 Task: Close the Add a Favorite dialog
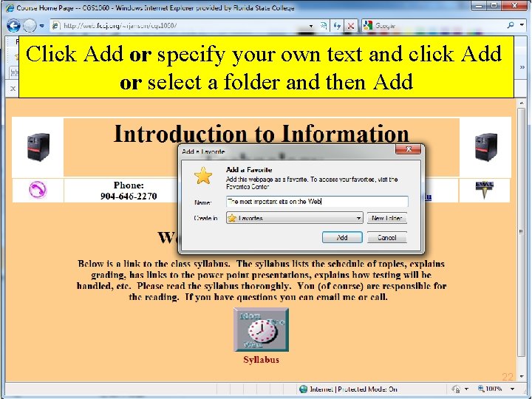pyautogui.click(x=408, y=149)
